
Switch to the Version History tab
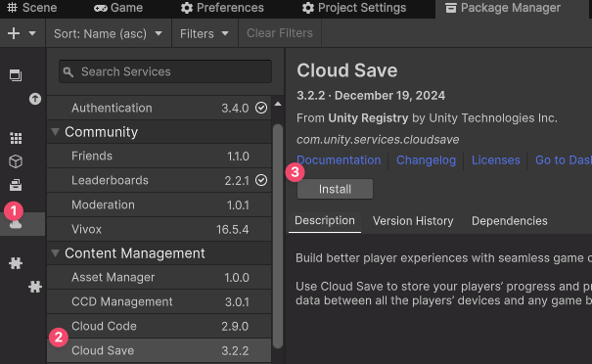coord(413,221)
